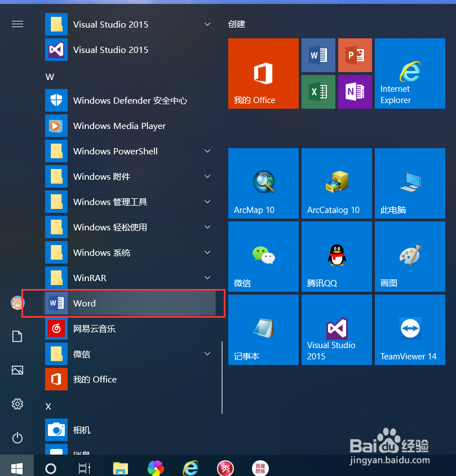Open the TeamViewer 14 tile
The image size is (456, 476).
pyautogui.click(x=410, y=330)
